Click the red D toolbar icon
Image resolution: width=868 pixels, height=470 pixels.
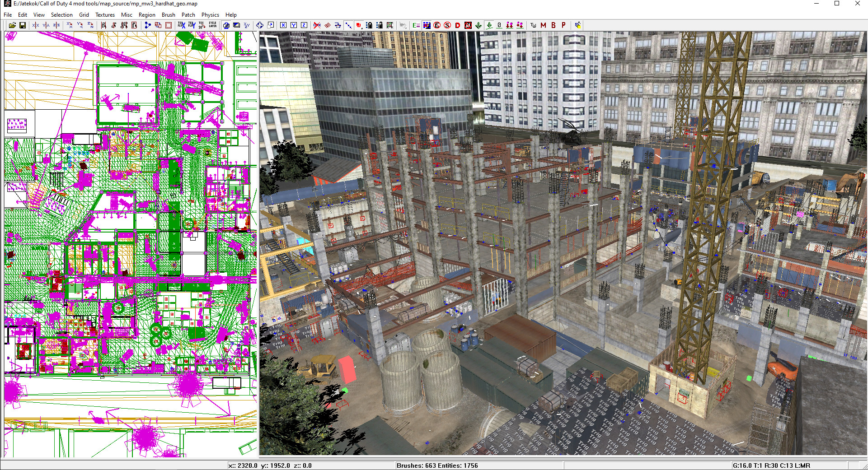458,25
